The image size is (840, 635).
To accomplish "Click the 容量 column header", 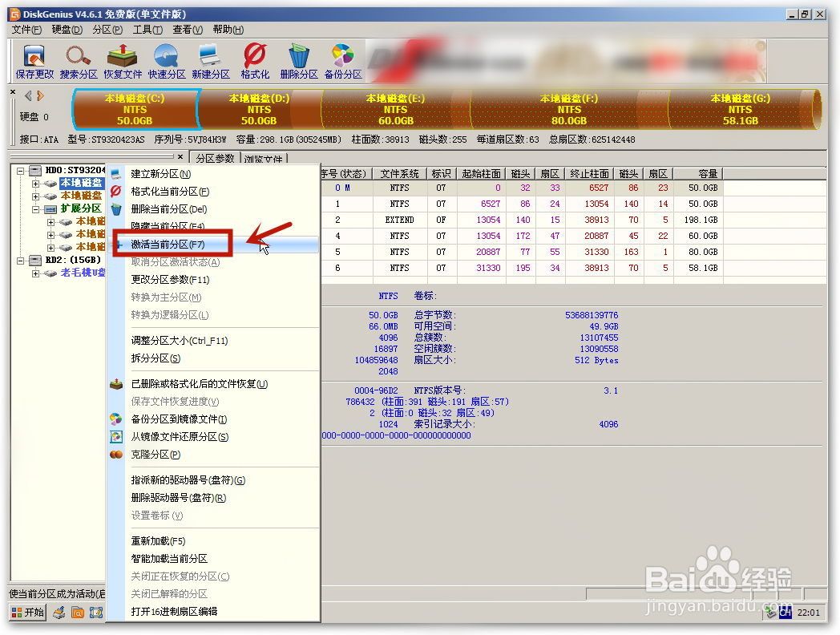I will tap(699, 174).
